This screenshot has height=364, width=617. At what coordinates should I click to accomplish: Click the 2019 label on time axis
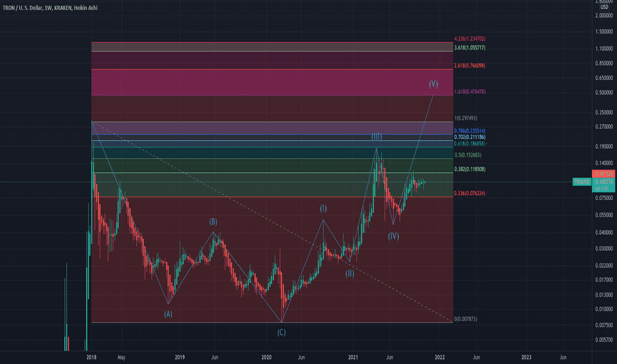coord(179,357)
